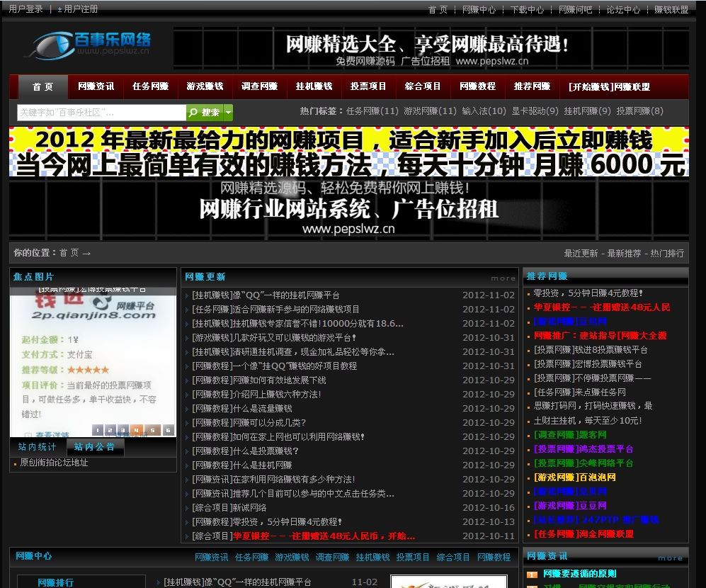Click more link in 网赚更新 panel
Viewport: 706px width, 588px height.
pos(503,278)
